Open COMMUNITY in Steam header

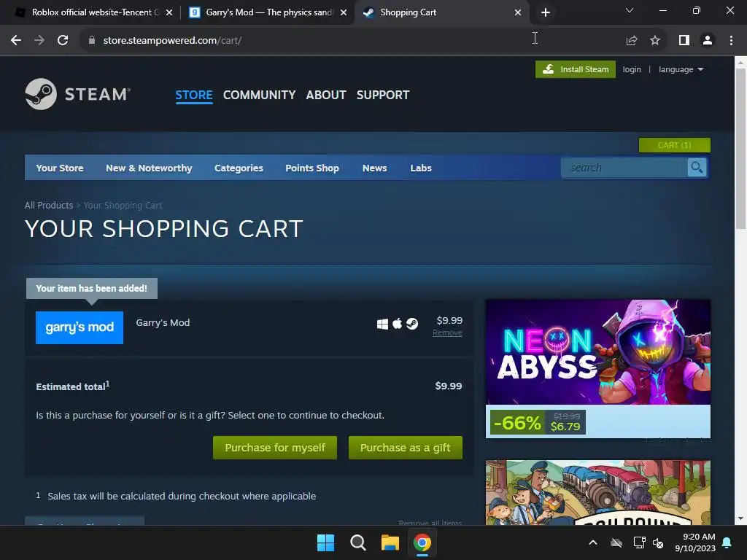259,96
